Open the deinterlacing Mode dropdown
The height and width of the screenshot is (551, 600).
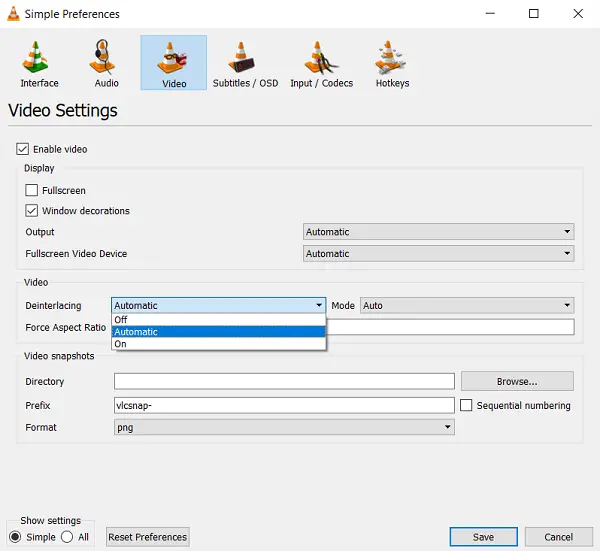467,305
